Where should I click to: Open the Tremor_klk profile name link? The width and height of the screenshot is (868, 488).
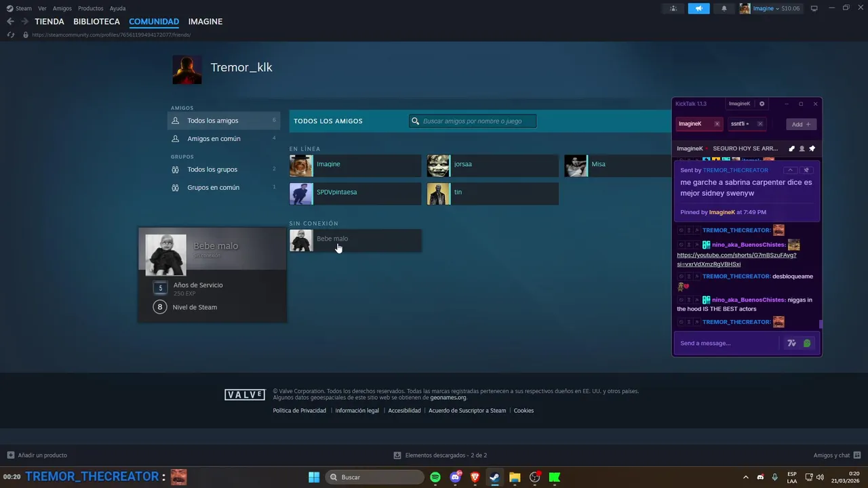click(x=241, y=67)
